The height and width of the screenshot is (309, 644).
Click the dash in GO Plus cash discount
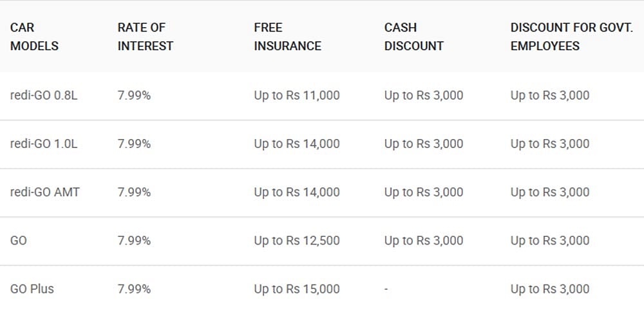[386, 290]
